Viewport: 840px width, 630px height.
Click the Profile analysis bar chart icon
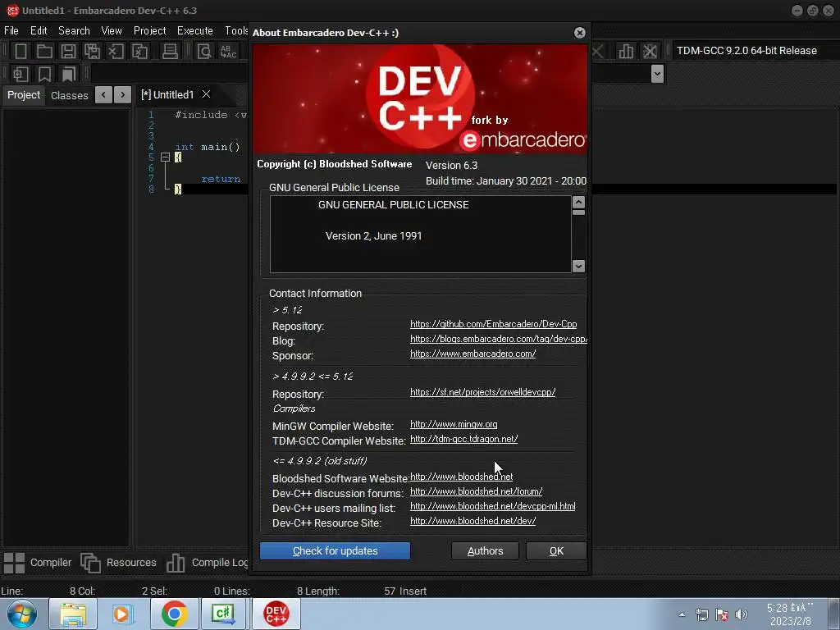click(626, 52)
